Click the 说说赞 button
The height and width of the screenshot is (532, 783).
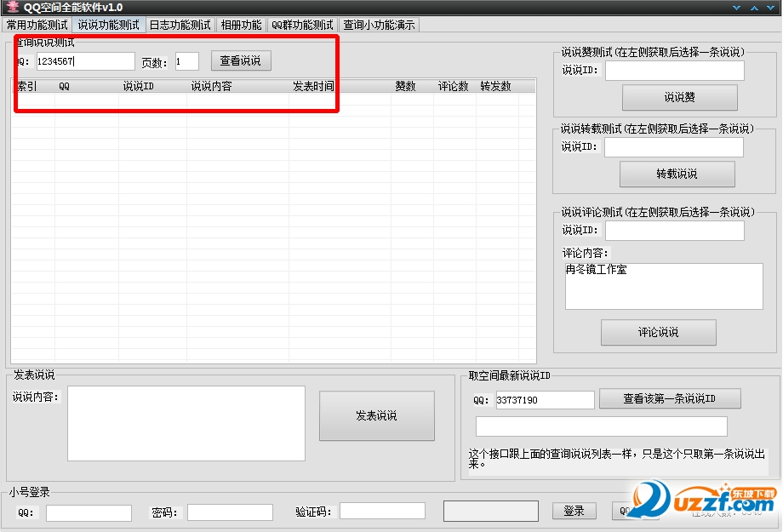tap(680, 97)
